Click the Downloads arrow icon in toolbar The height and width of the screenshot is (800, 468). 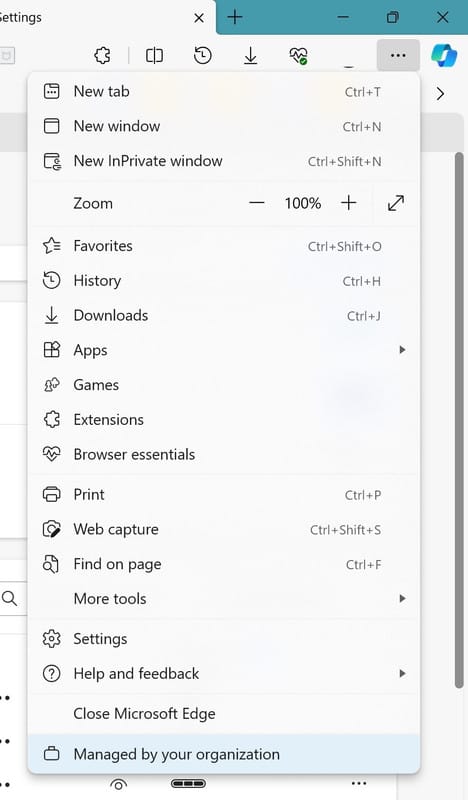pyautogui.click(x=250, y=55)
